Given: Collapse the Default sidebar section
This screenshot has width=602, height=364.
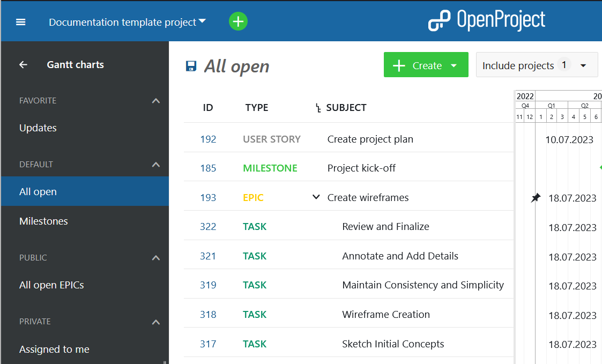Looking at the screenshot, I should coord(156,165).
